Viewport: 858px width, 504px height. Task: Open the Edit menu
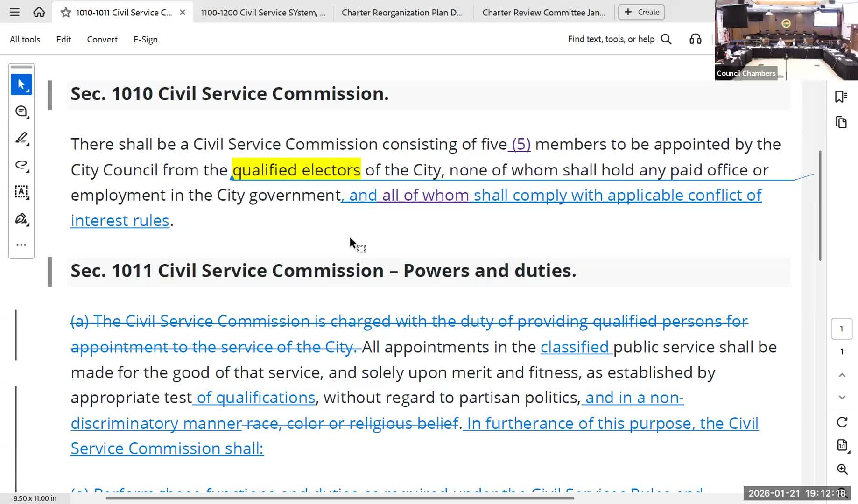[x=63, y=39]
